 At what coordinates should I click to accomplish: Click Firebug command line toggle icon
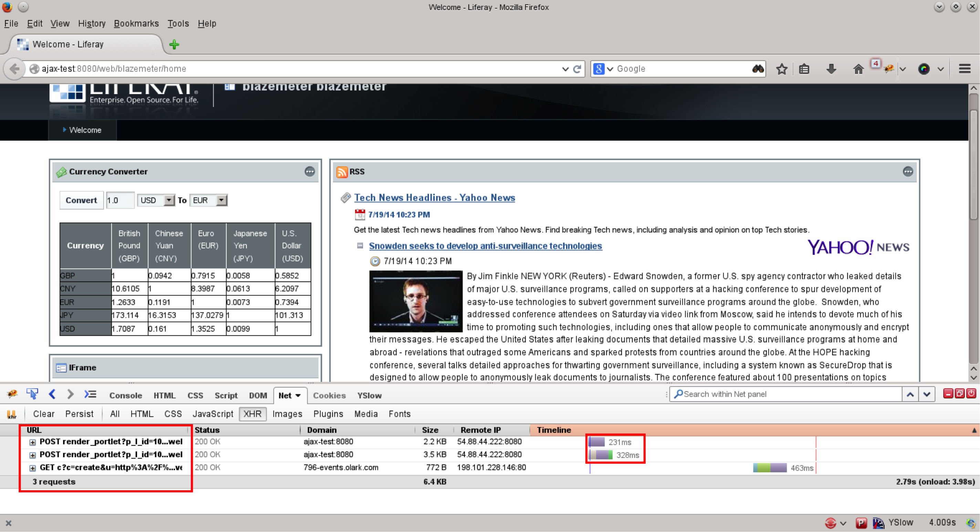(x=90, y=394)
